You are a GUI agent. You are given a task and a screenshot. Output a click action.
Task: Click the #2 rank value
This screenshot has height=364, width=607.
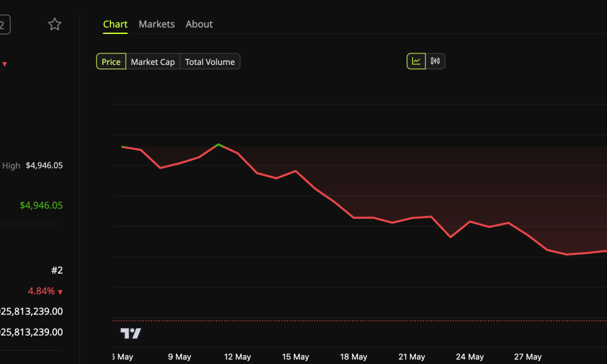pos(57,270)
